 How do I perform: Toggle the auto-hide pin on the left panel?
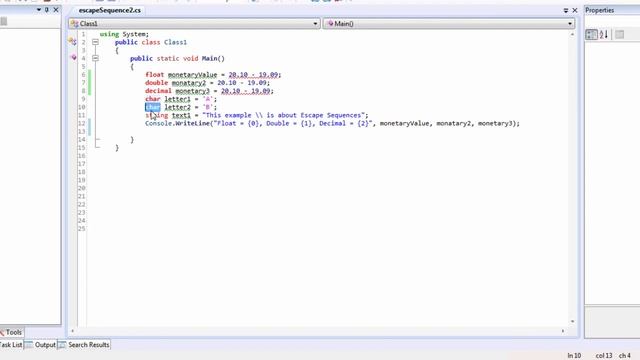click(x=47, y=10)
